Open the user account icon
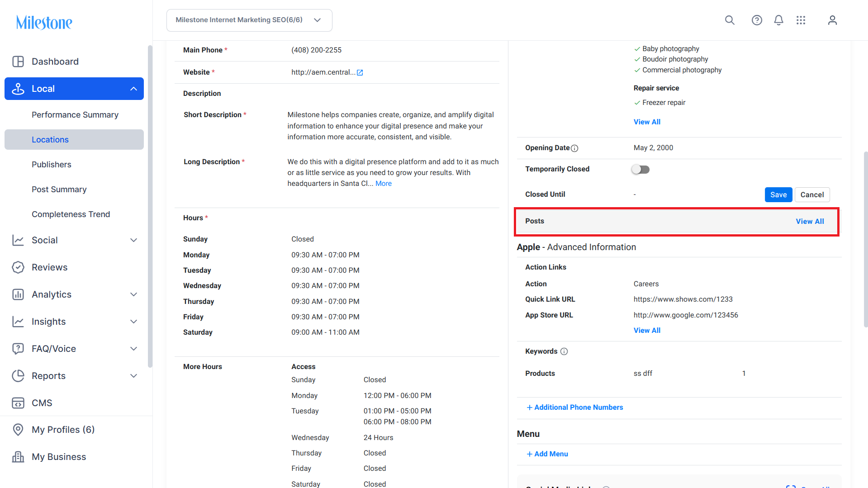This screenshot has height=488, width=868. [832, 20]
